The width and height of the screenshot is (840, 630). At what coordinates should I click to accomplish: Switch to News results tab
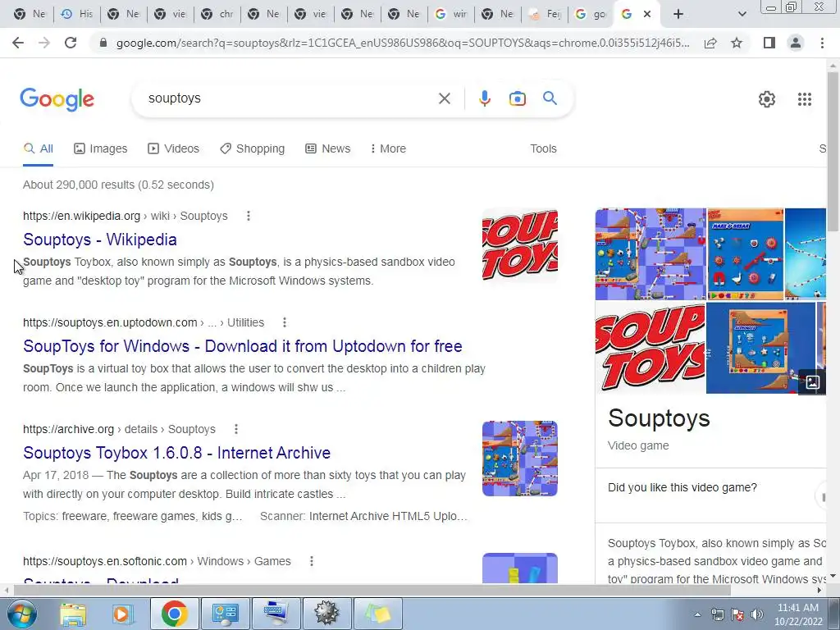click(328, 148)
